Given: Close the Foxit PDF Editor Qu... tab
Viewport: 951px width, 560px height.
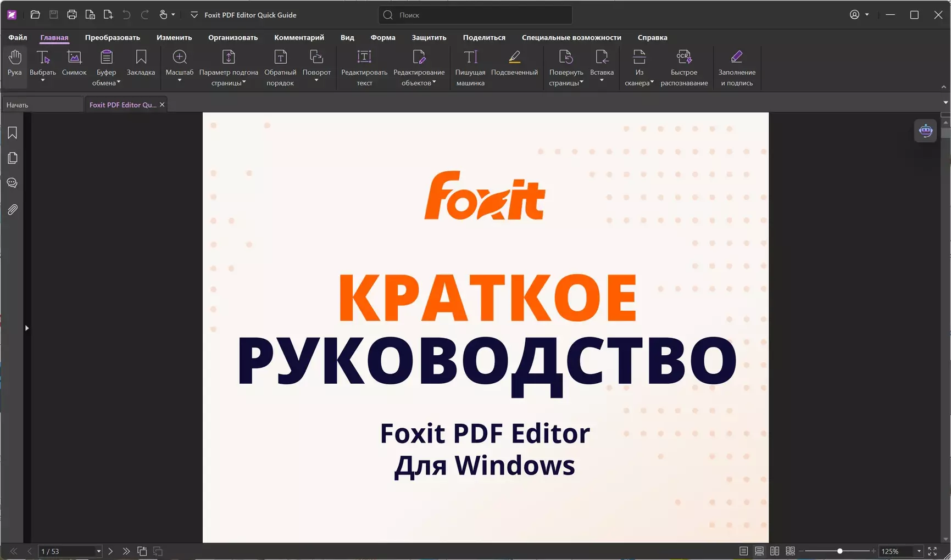Looking at the screenshot, I should tap(162, 104).
